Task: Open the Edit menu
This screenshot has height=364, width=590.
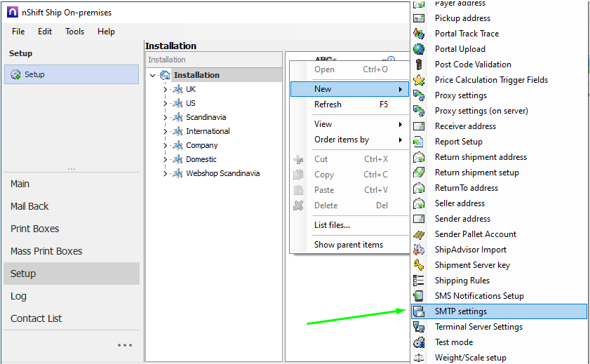Action: pos(45,32)
